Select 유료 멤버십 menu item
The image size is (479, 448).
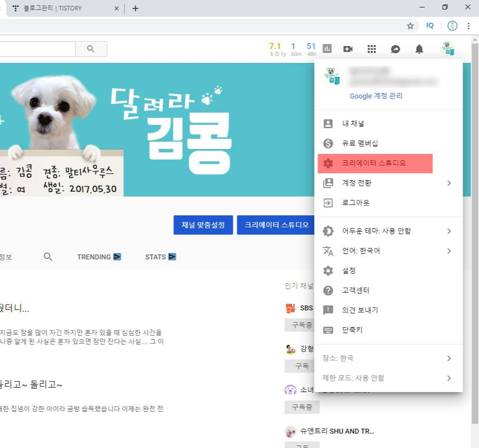388,143
